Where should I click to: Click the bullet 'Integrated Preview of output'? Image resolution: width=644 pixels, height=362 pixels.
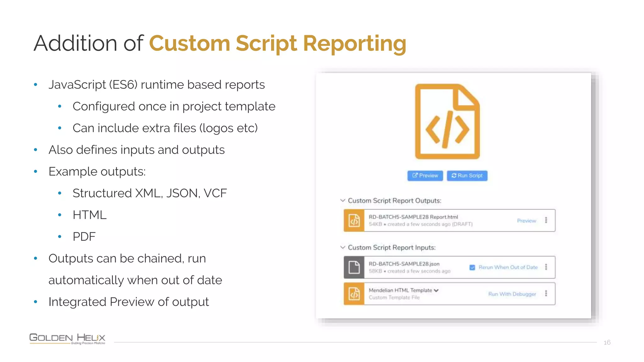[129, 302]
